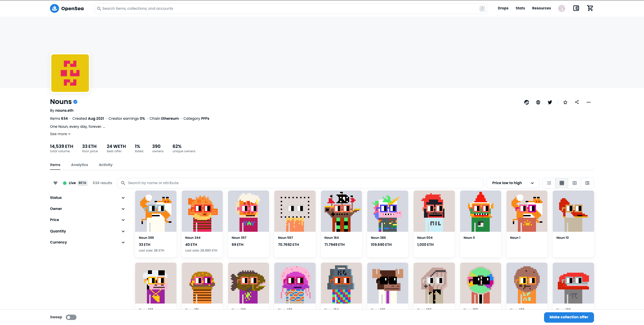Open the Drops menu
This screenshot has height=325, width=644.
[x=503, y=8]
